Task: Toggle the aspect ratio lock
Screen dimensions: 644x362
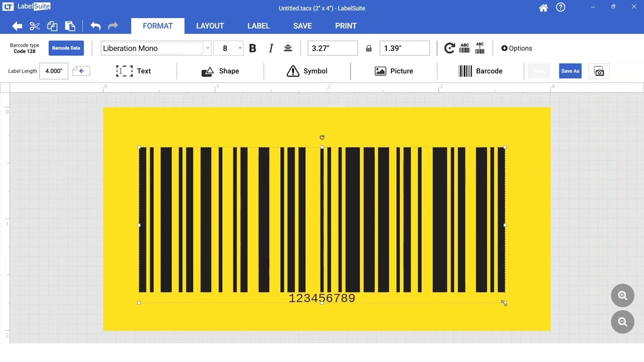Action: pyautogui.click(x=369, y=48)
